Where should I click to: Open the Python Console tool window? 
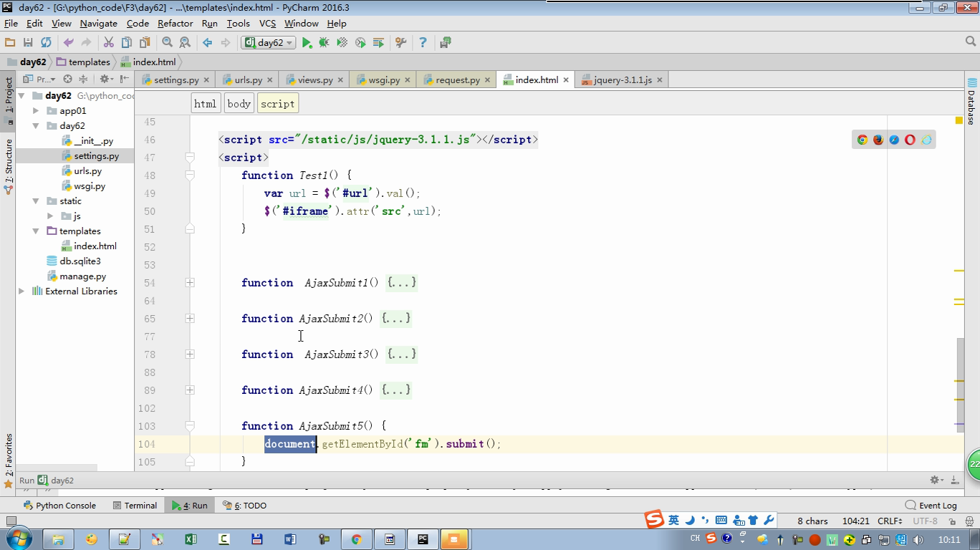point(59,506)
